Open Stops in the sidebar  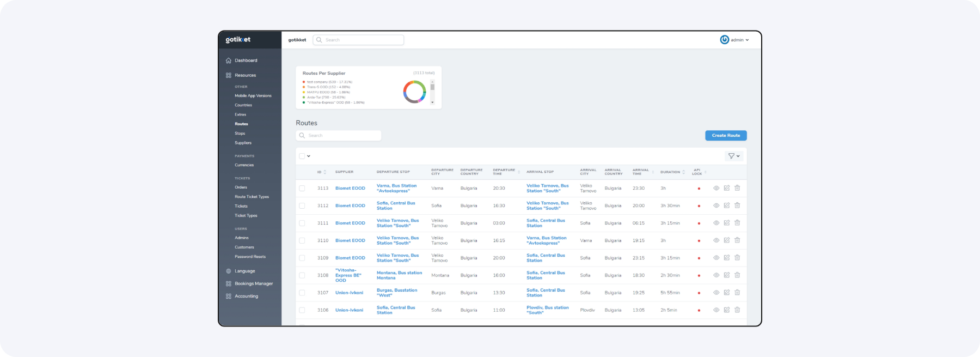pyautogui.click(x=240, y=134)
